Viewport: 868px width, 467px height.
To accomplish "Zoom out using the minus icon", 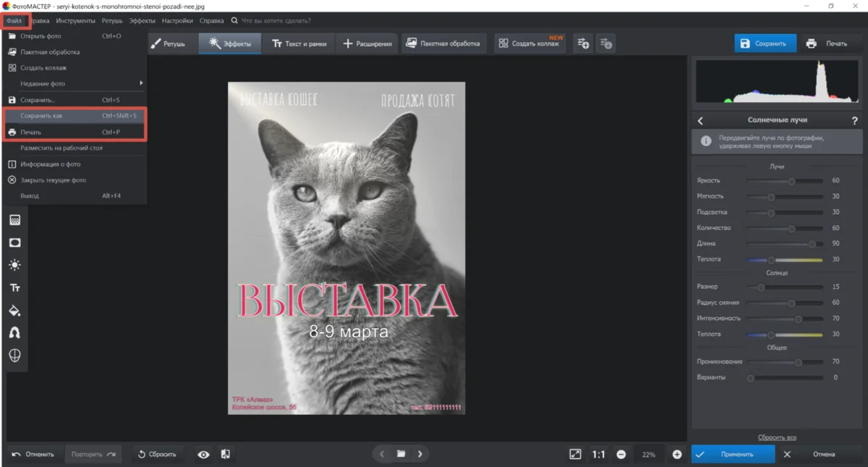I will point(621,454).
